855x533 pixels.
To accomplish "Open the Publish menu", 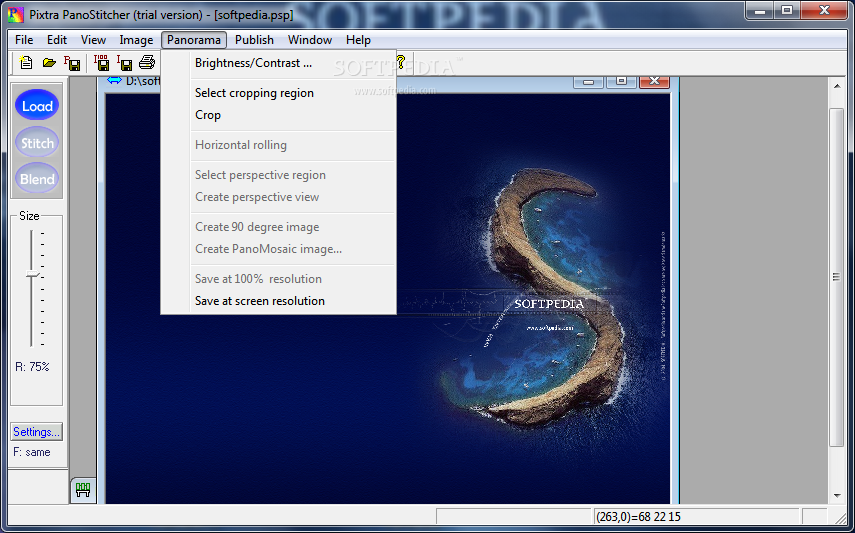I will [x=254, y=40].
